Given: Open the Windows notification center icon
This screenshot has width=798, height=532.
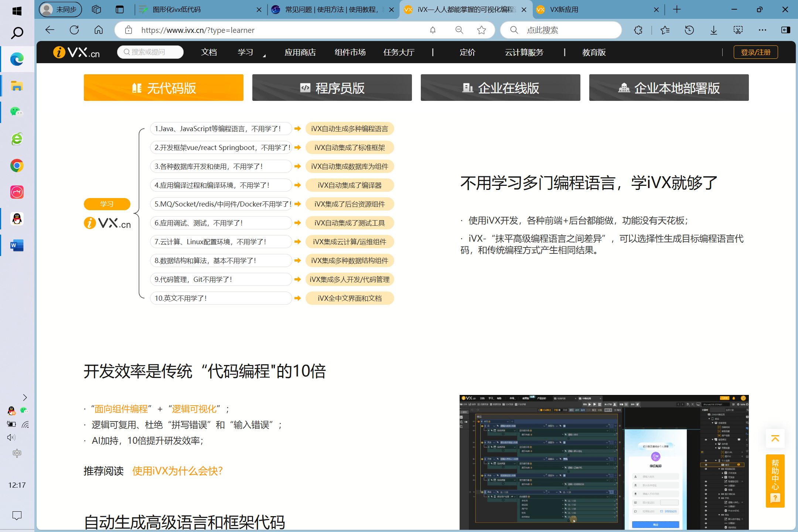Looking at the screenshot, I should click(17, 515).
